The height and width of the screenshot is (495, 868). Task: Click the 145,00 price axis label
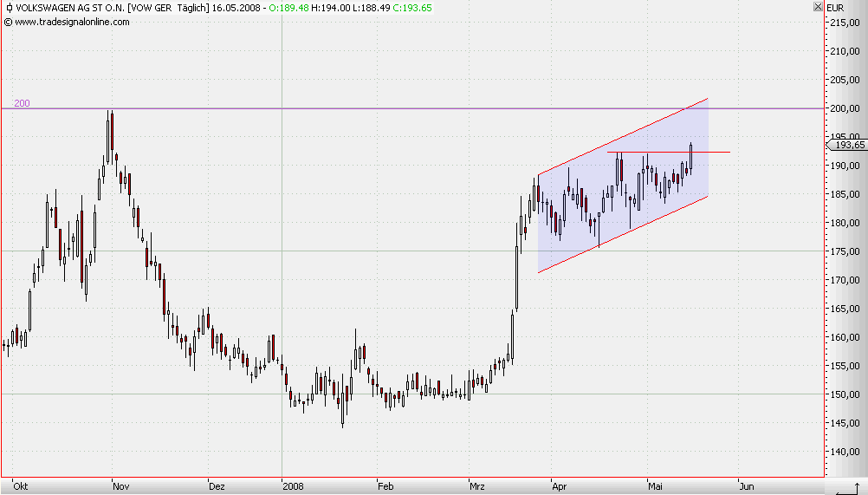point(845,423)
